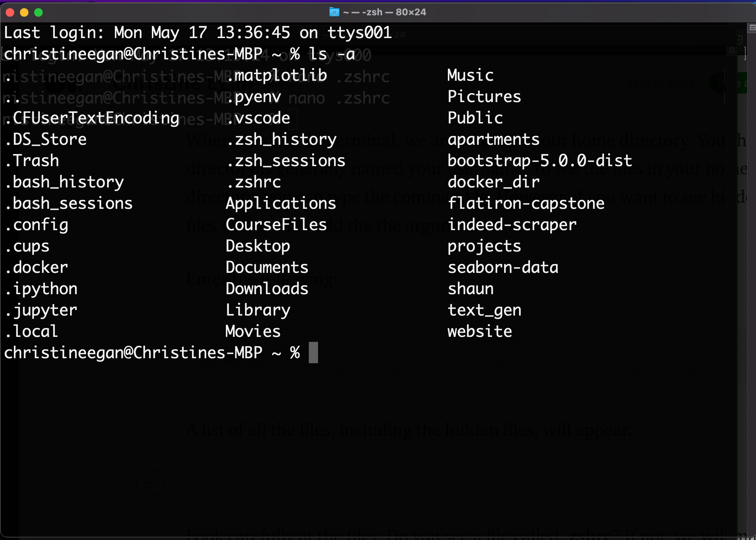Click the block cursor at the prompt

313,353
